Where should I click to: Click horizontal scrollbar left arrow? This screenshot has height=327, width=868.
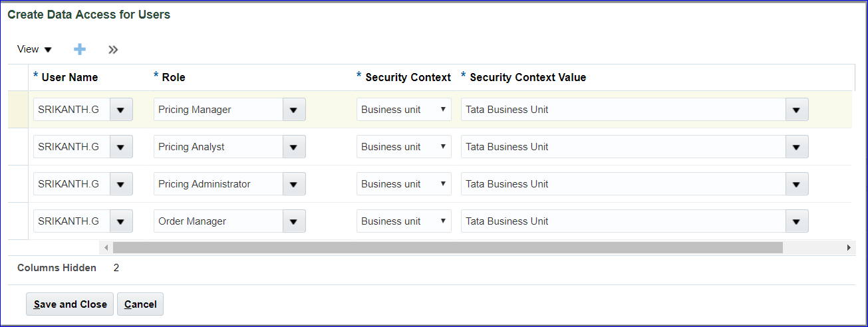pos(106,247)
